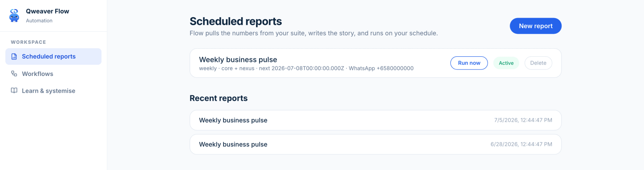Click the WORKSPACE section label
This screenshot has height=170, width=644.
click(28, 42)
